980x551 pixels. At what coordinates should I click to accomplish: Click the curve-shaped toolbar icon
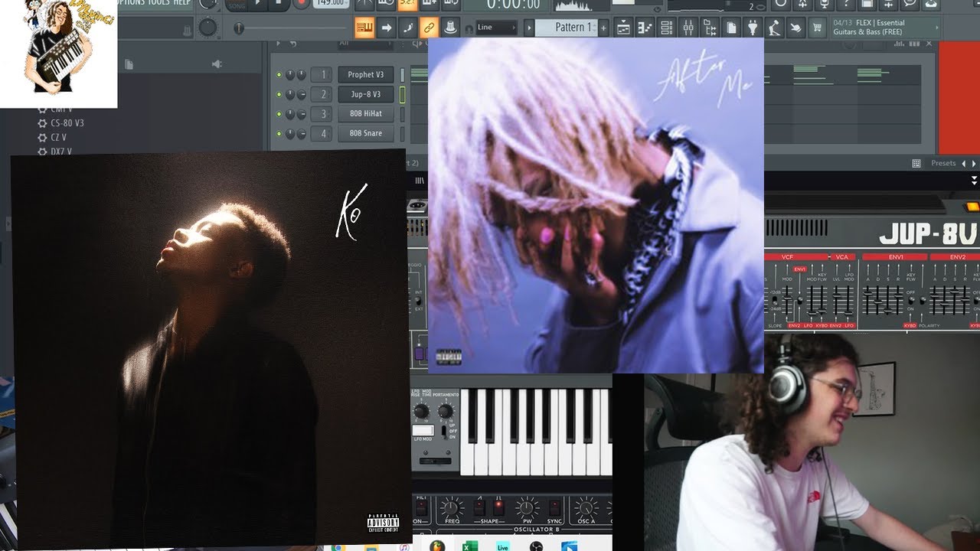click(x=407, y=28)
